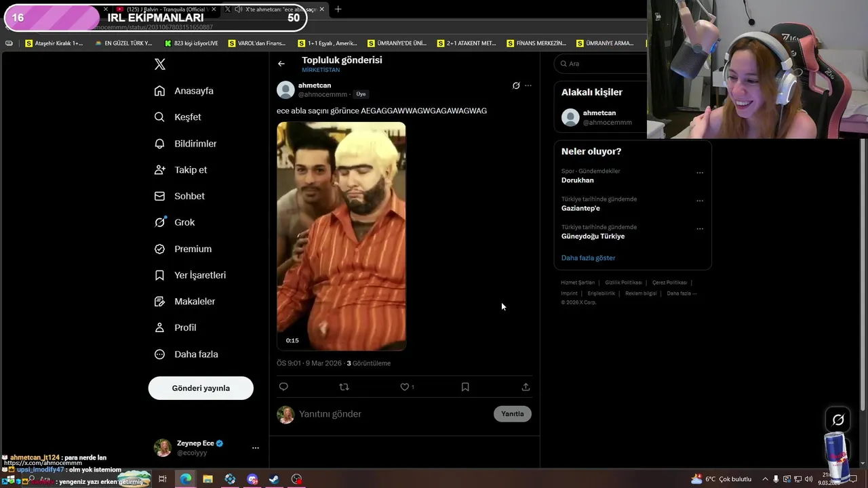
Task: Click Daha fazla göster under trends
Action: tap(589, 258)
